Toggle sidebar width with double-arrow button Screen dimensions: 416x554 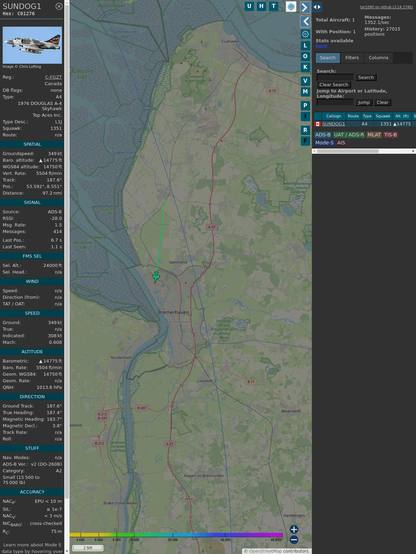317,7
